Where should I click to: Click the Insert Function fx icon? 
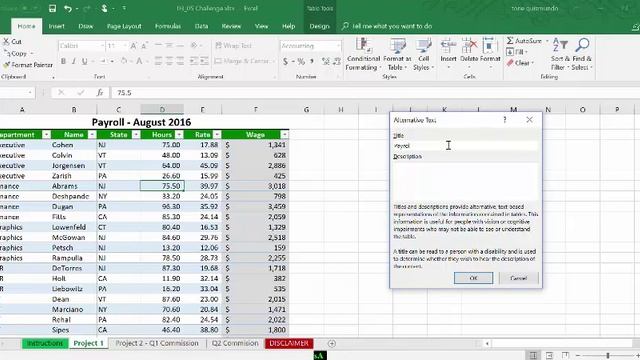[x=100, y=93]
